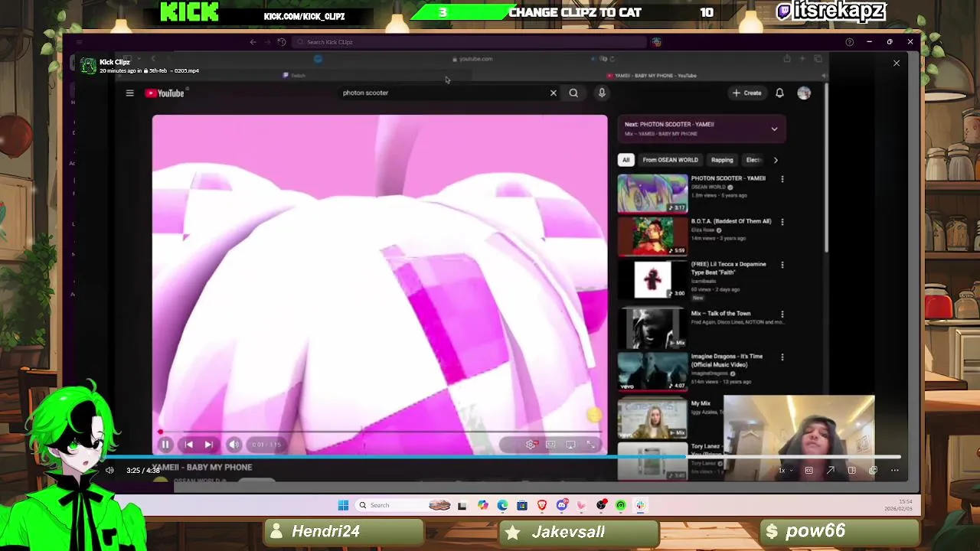Open options for Talk of the Town mix
The image size is (980, 551).
(782, 314)
